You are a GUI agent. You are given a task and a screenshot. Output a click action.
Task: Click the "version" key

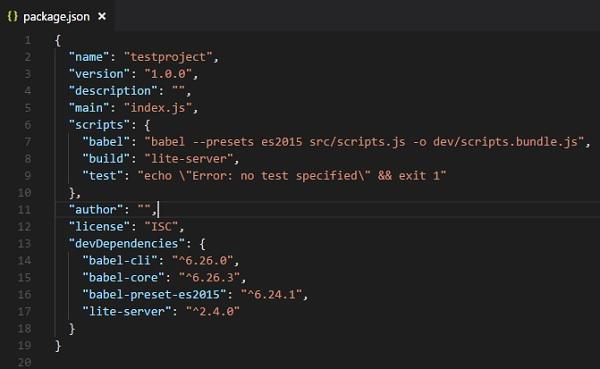coord(99,74)
